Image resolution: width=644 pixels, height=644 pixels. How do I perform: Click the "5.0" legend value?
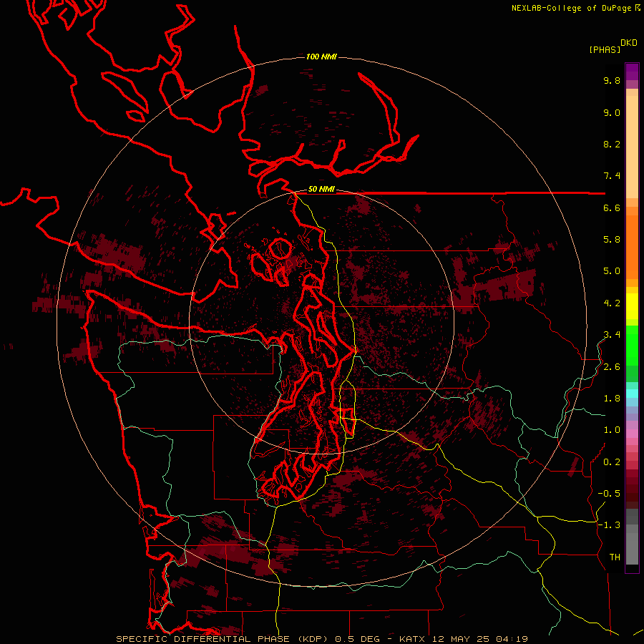point(612,271)
